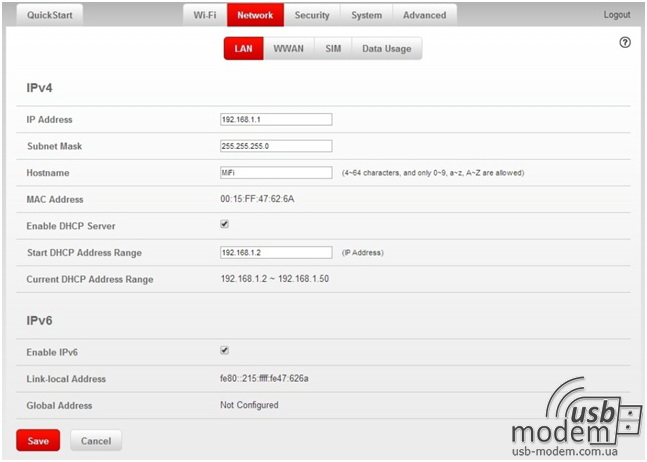Open the Security tab
Screen dimensions: 647x462
[x=312, y=15]
